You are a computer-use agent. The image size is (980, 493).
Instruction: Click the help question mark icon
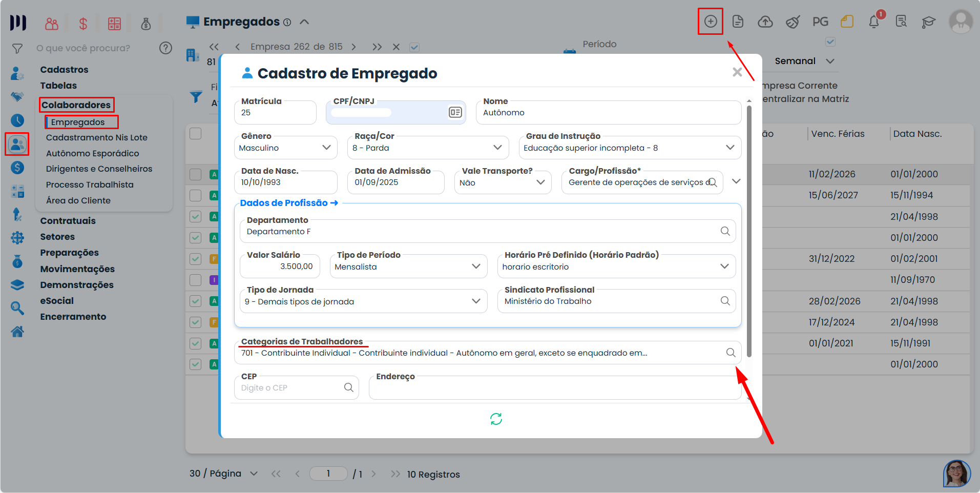click(165, 48)
